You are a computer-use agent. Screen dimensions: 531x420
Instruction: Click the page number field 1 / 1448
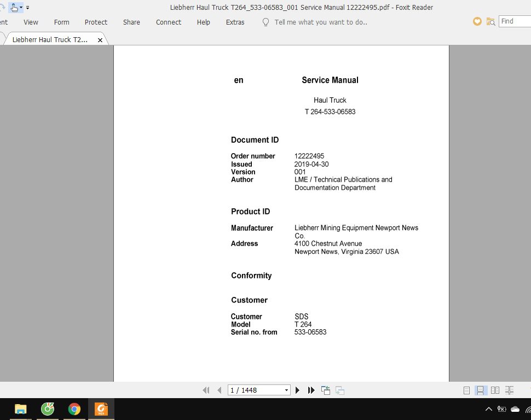(256, 390)
